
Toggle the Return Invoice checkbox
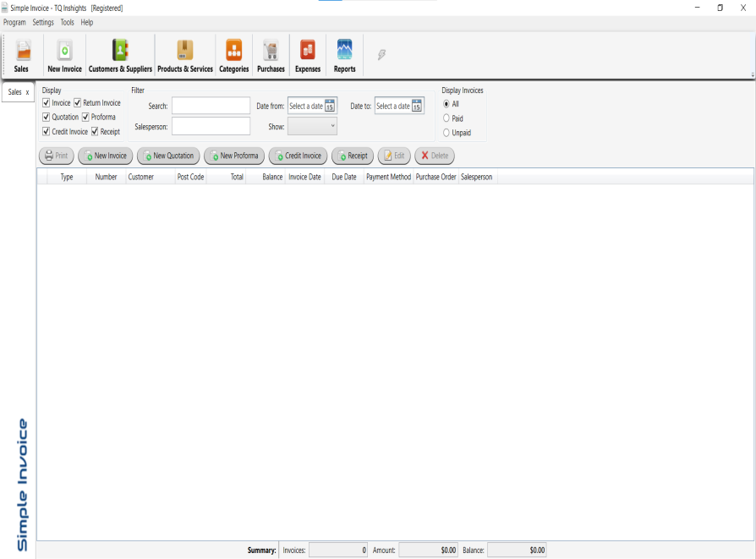click(78, 103)
